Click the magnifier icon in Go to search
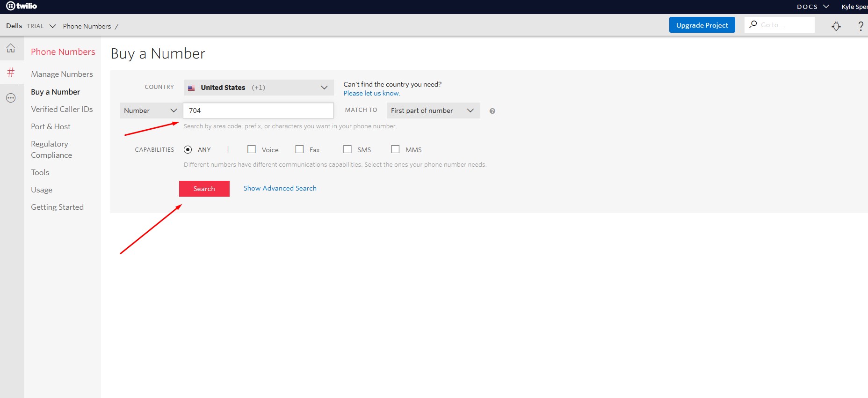 coord(753,24)
